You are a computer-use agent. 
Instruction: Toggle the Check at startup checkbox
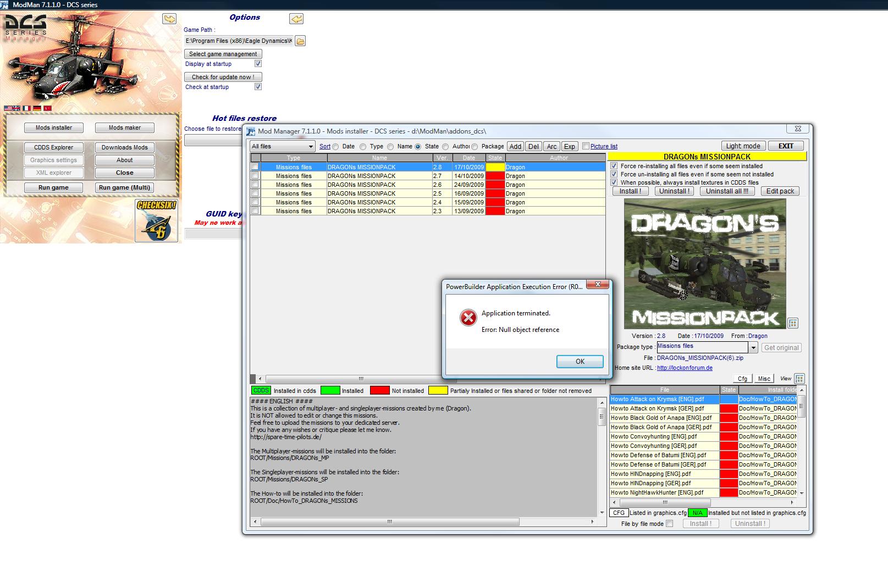258,87
